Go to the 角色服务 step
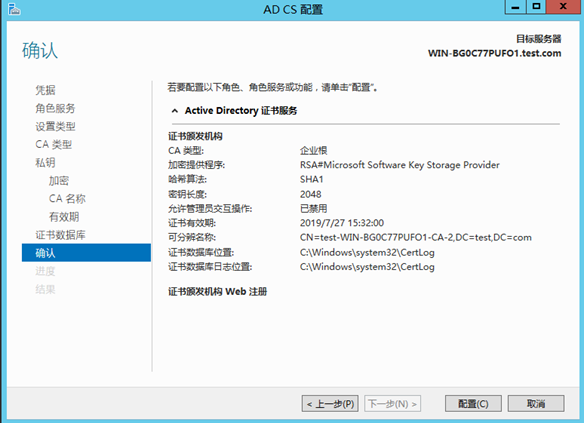584x423 pixels. (55, 108)
